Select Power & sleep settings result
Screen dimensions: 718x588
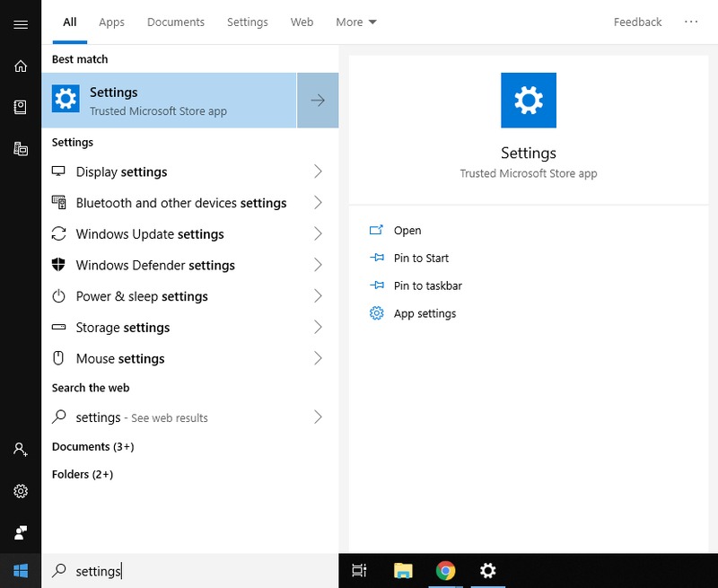(x=142, y=296)
